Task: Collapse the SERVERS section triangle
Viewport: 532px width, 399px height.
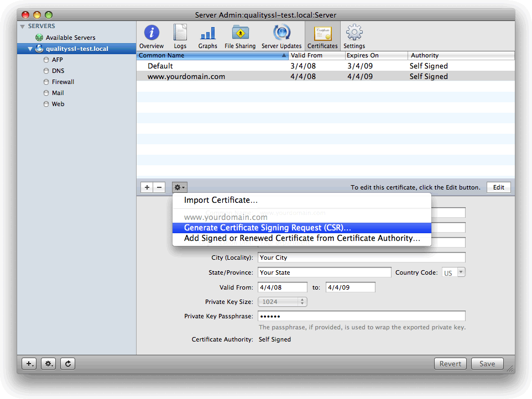Action: (x=22, y=27)
